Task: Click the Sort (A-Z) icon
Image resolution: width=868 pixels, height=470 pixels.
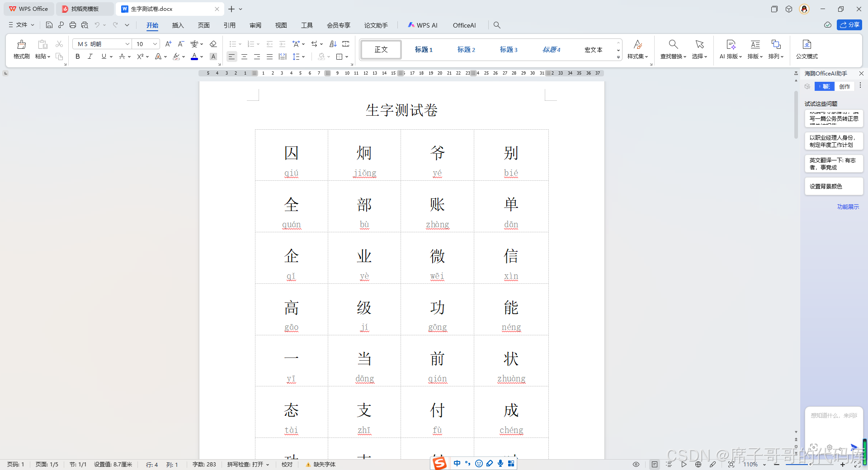Action: click(333, 44)
